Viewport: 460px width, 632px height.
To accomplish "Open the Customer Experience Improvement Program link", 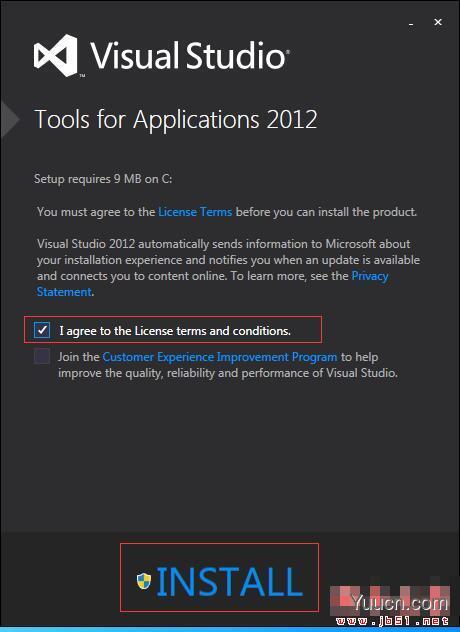I will (x=220, y=357).
